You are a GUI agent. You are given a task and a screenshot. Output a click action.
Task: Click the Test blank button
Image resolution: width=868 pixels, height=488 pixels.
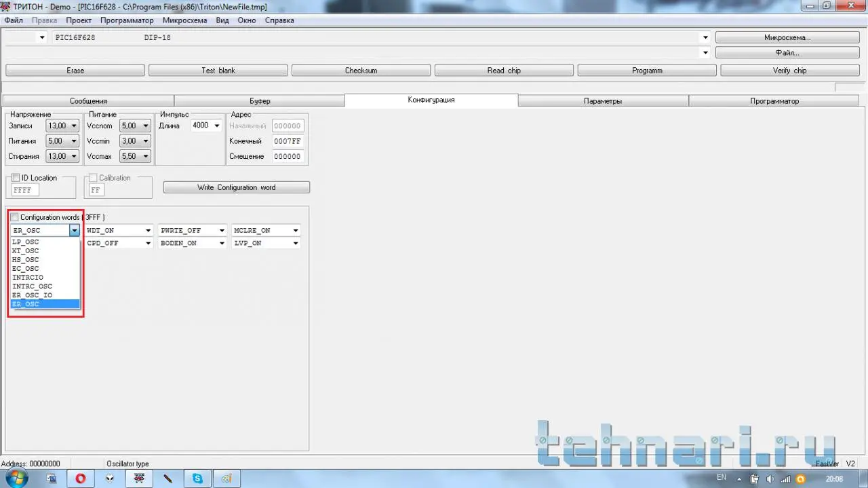(x=218, y=71)
